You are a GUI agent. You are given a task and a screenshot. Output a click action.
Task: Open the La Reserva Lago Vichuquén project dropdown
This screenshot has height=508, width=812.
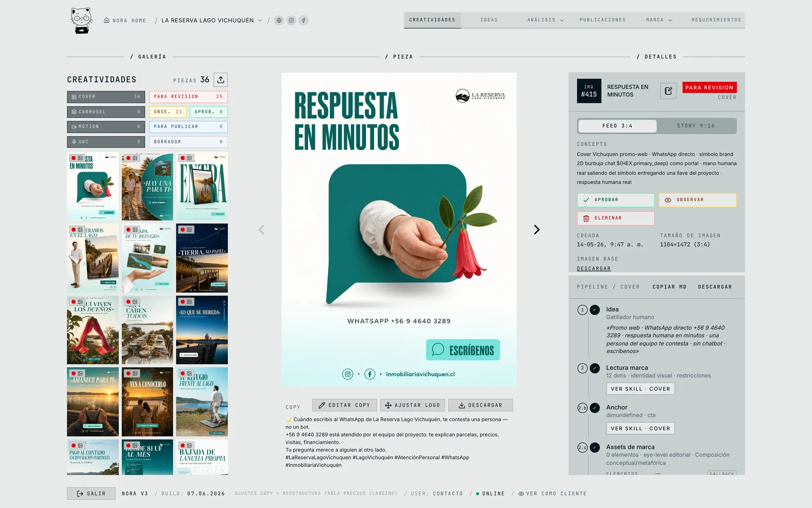tap(212, 20)
